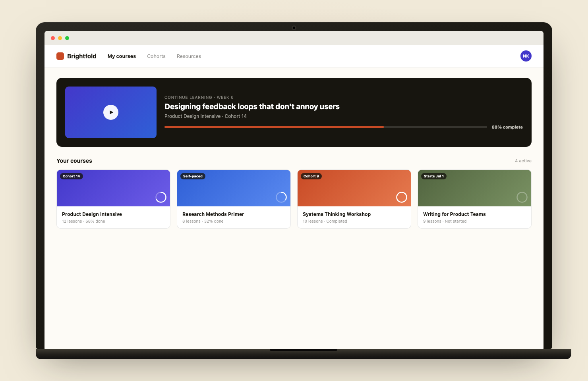
Task: Click 'Product Design Intensive · Cohort 14' subtitle
Action: click(205, 116)
